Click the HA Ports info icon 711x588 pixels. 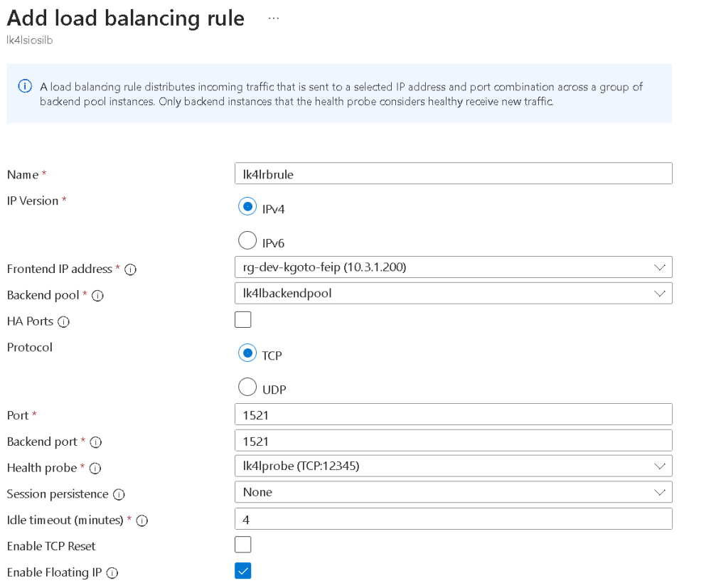point(64,322)
